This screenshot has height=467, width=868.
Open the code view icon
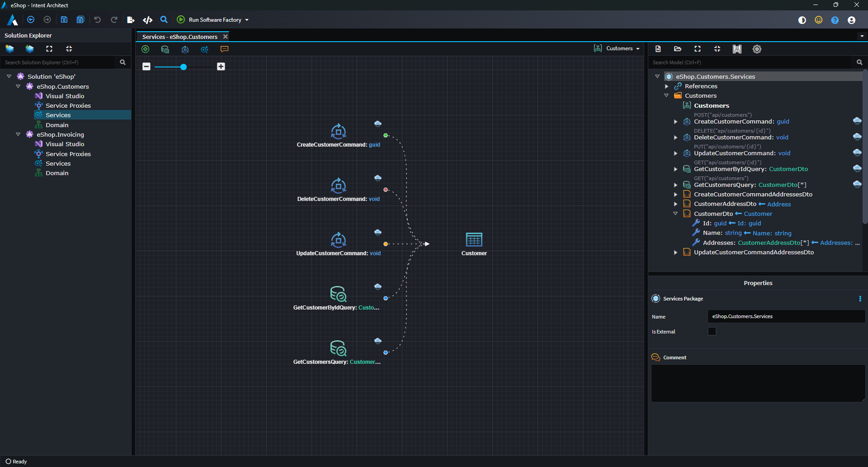point(147,20)
